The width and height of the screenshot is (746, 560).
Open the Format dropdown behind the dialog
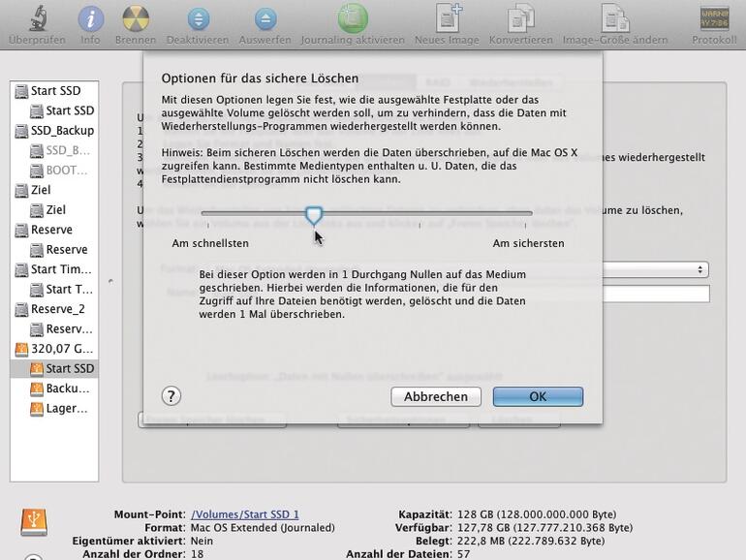656,269
